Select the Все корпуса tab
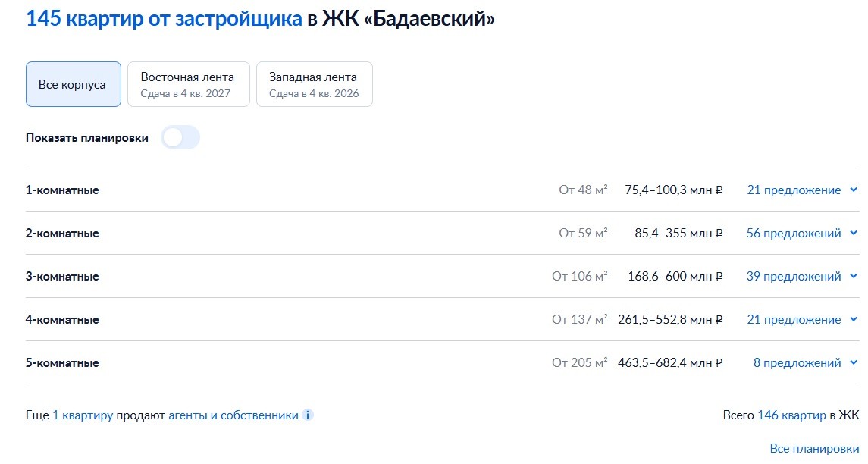868x464 pixels. [x=73, y=84]
